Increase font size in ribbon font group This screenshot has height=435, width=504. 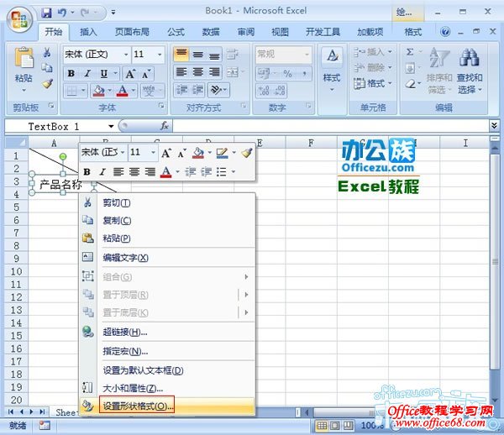coord(130,74)
